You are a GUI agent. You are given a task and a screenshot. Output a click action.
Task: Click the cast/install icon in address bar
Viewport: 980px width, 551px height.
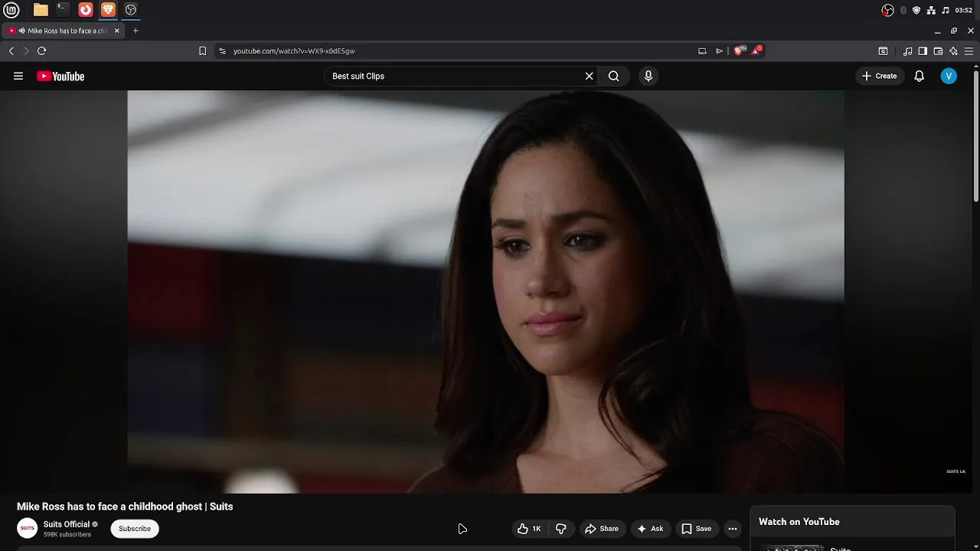(702, 51)
